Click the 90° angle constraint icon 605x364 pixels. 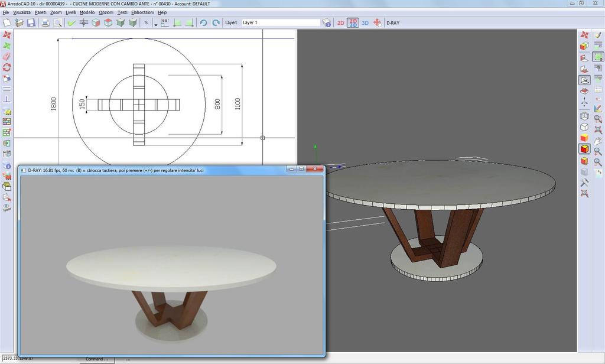pos(165,23)
